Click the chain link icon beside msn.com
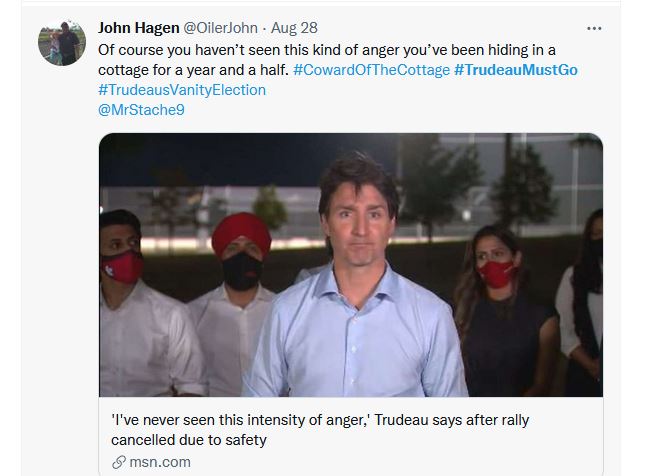 tap(119, 462)
